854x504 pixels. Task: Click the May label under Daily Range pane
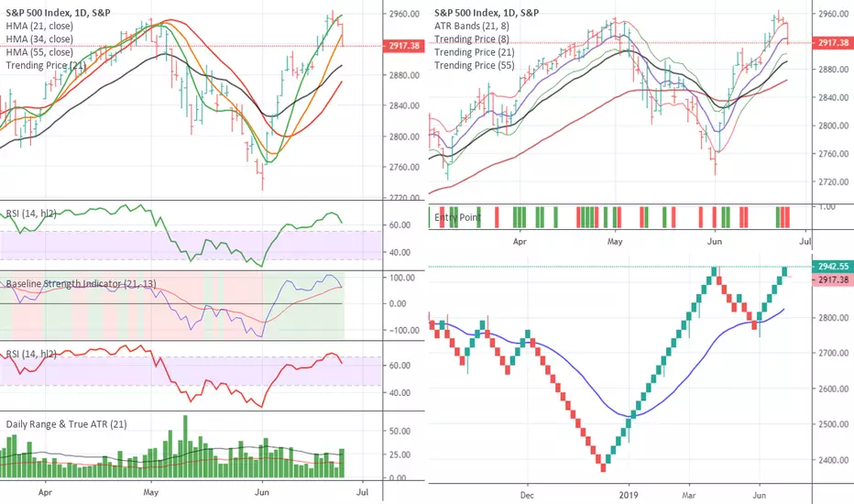point(151,492)
